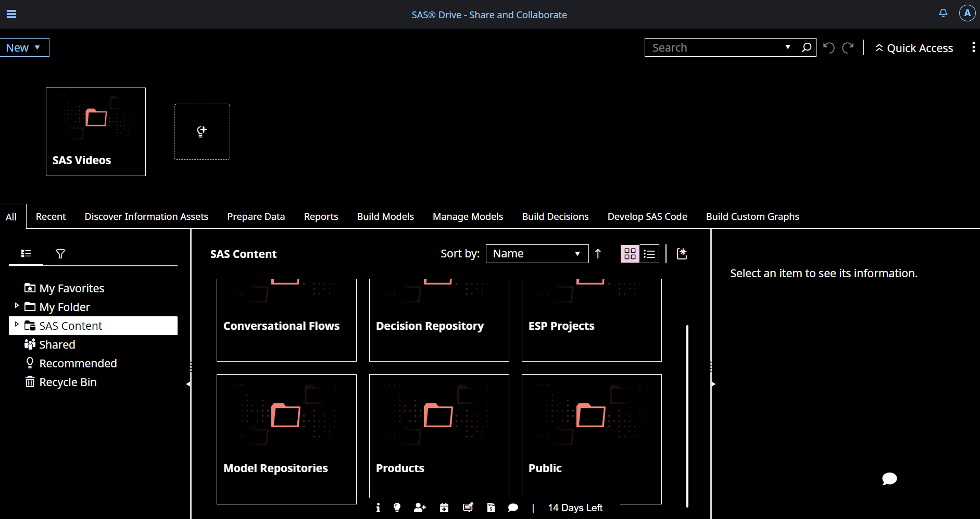Image resolution: width=980 pixels, height=519 pixels.
Task: Click the new item icon beside list view
Action: 682,254
